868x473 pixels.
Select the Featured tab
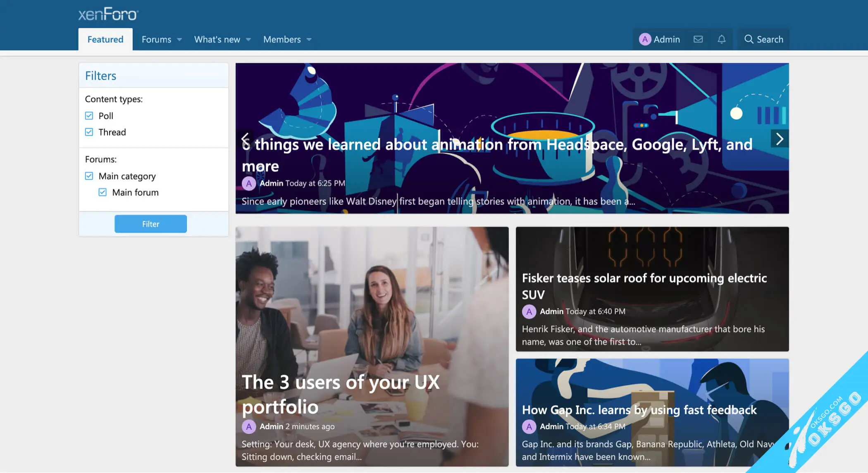105,39
